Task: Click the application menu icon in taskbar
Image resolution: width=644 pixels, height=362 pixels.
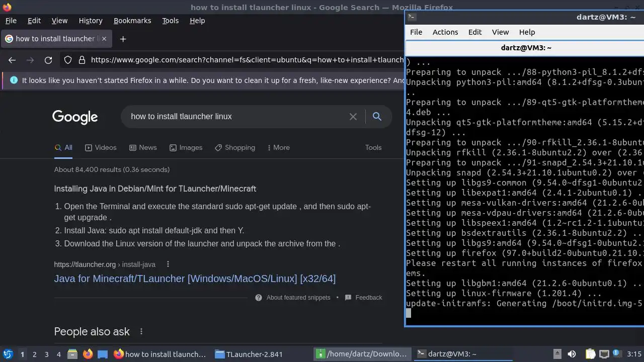Action: (x=8, y=354)
